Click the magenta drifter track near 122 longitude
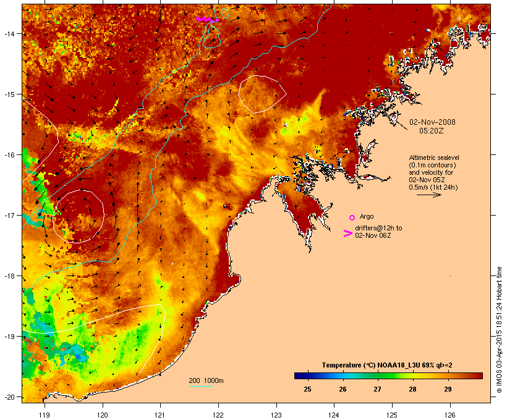The height and width of the screenshot is (420, 507). tap(207, 19)
